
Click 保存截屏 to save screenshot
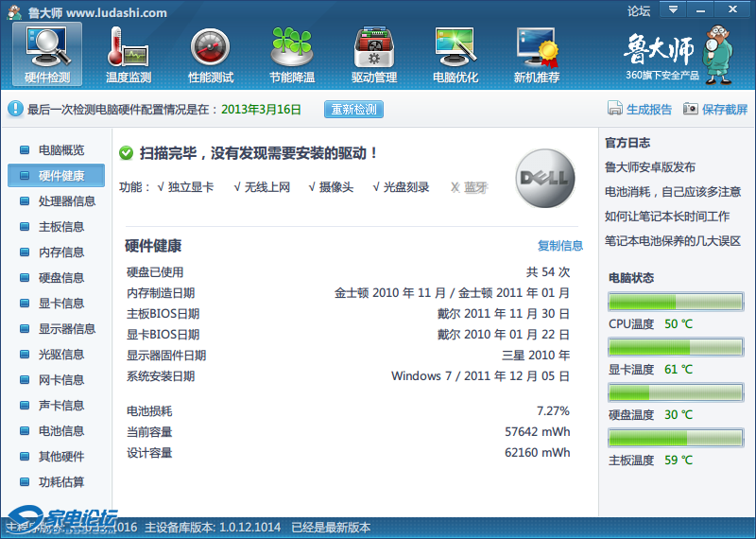(715, 110)
